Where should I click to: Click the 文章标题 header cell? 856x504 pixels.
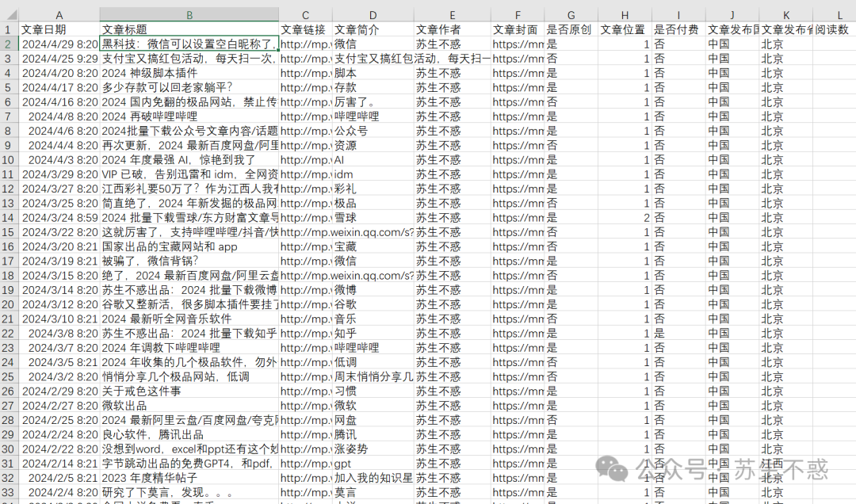189,29
